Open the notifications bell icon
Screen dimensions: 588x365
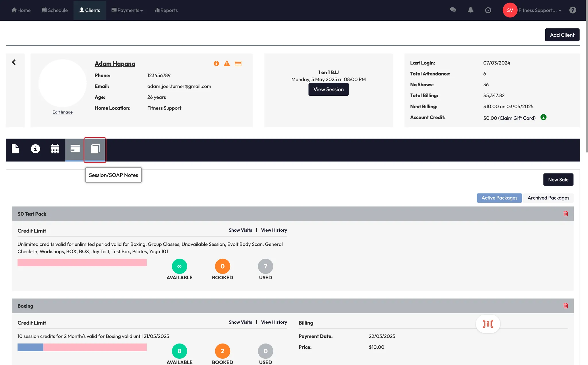point(470,10)
